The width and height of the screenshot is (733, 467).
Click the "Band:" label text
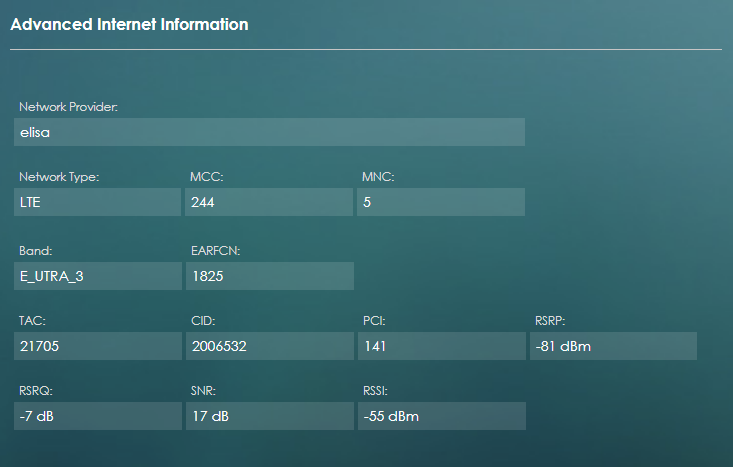coord(36,251)
